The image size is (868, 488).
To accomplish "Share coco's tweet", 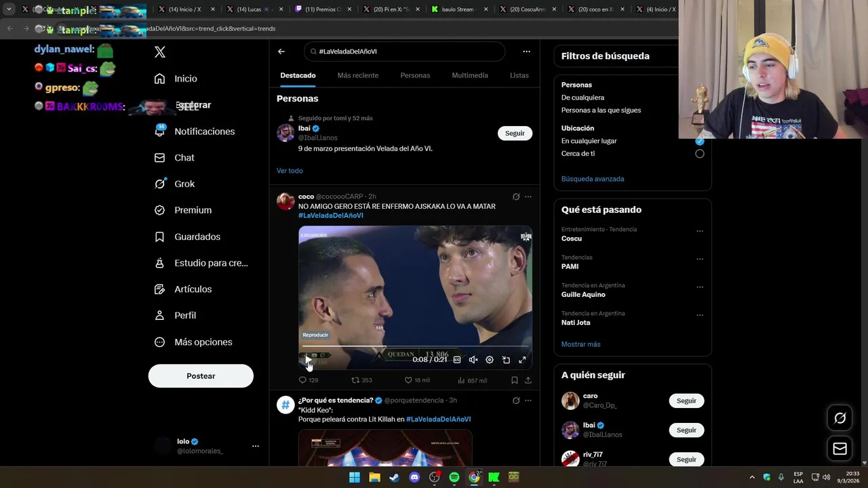I will pyautogui.click(x=528, y=380).
